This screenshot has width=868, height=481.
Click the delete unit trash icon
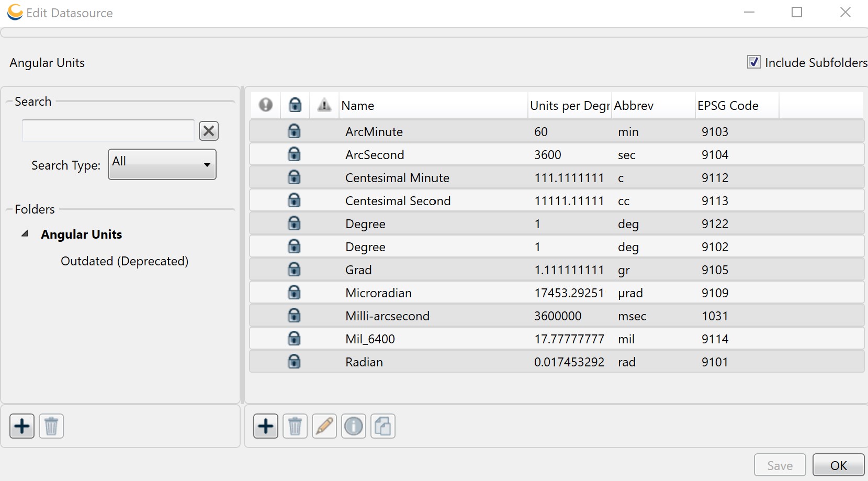295,426
